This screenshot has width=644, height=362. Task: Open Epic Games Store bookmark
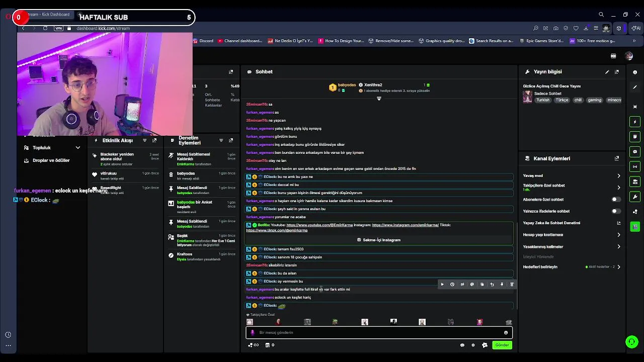[541, 41]
